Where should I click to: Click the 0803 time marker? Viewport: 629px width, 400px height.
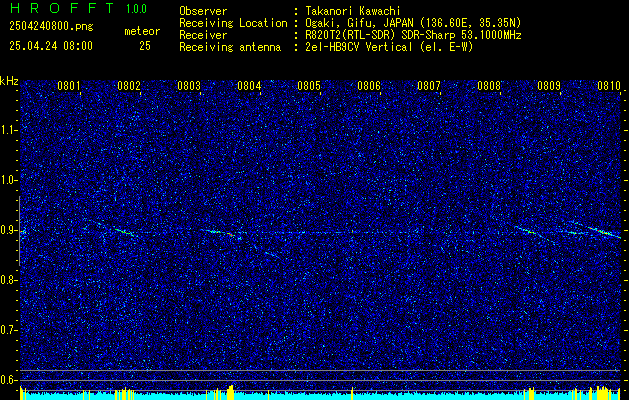189,86
